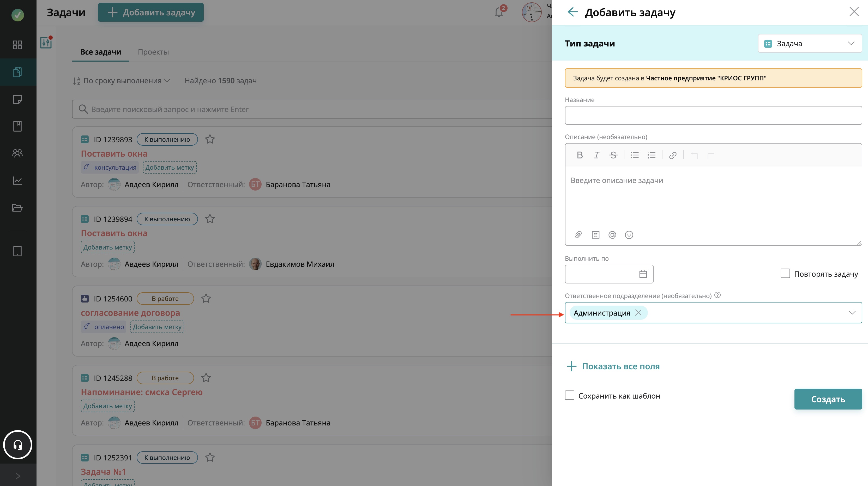
Task: Select the Все задачи tab
Action: coord(100,52)
